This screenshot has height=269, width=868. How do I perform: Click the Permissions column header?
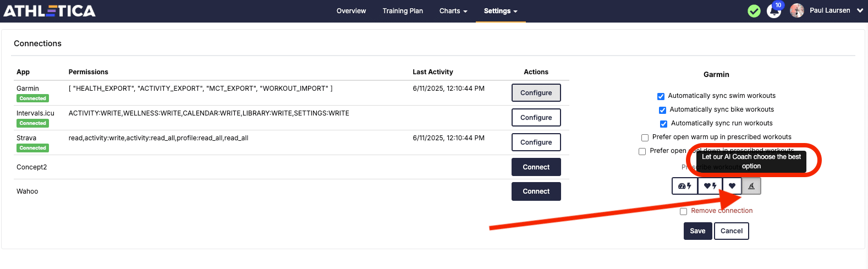coord(88,72)
